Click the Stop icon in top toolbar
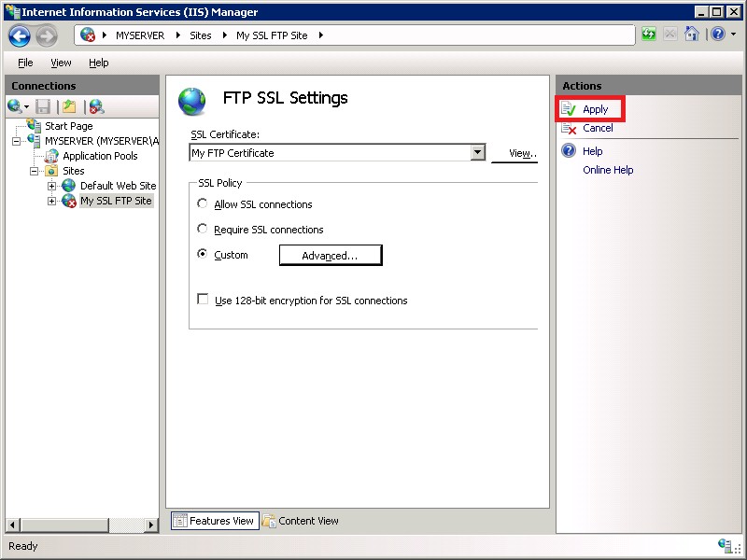Screen dimensions: 747x560 pyautogui.click(x=670, y=34)
